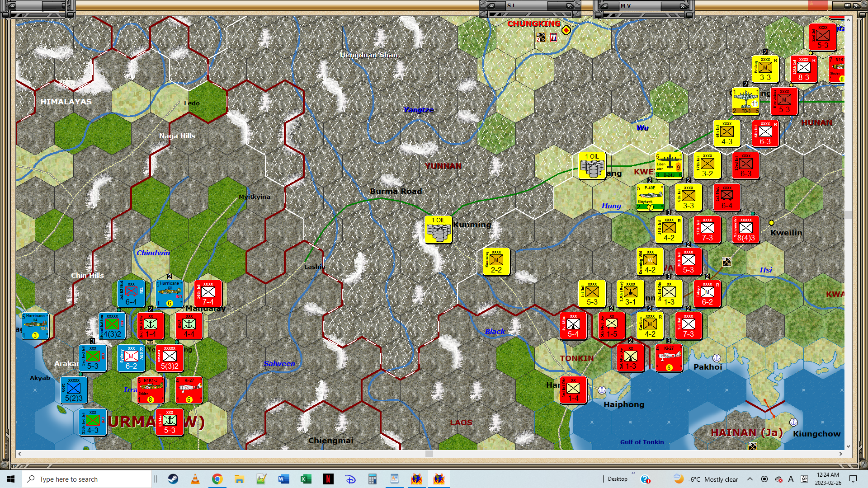Viewport: 868px width, 488px height.
Task: Open the Calculator from the taskbar
Action: tap(373, 479)
